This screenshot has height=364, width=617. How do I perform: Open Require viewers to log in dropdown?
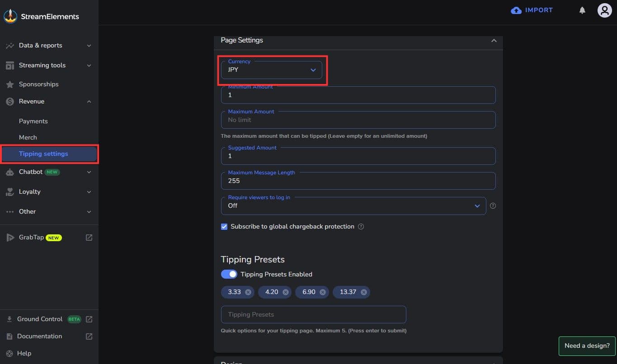(353, 205)
